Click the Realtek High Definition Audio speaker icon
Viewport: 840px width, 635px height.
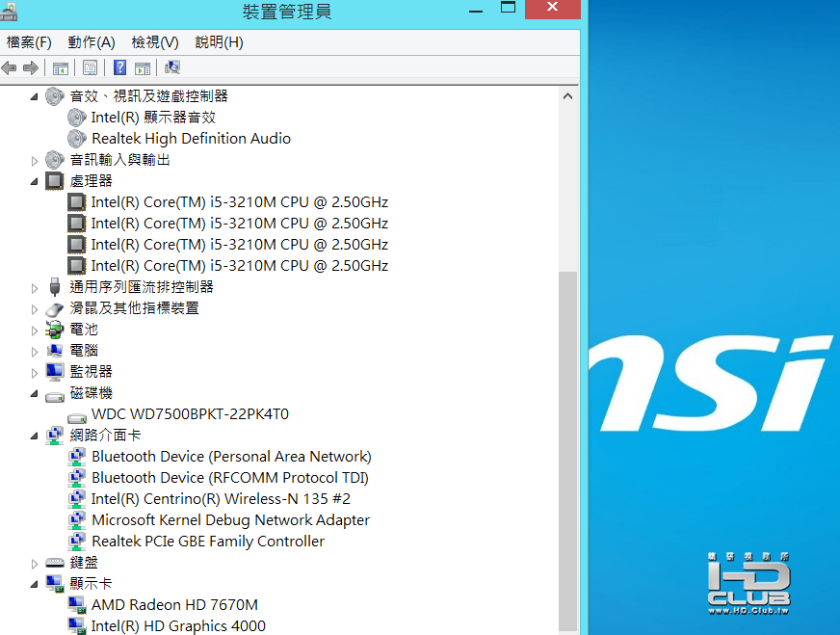coord(77,139)
